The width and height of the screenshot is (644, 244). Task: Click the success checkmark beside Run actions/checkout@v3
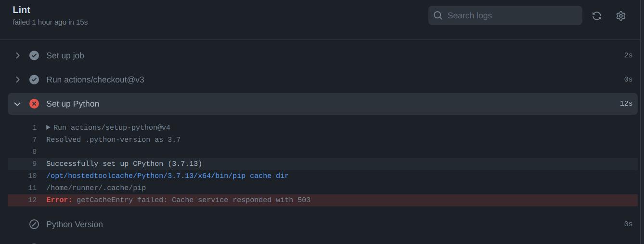coord(34,80)
